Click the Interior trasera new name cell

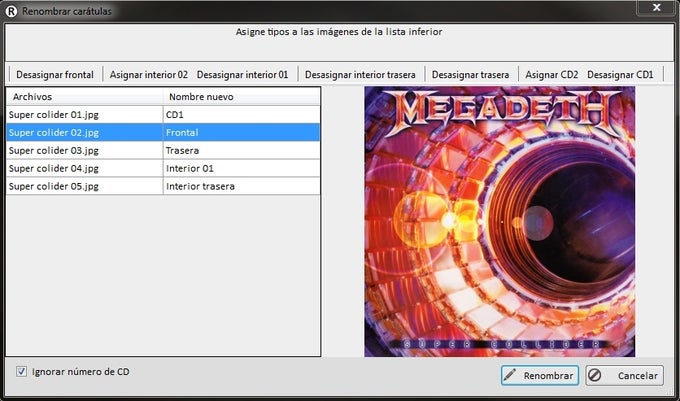click(242, 186)
